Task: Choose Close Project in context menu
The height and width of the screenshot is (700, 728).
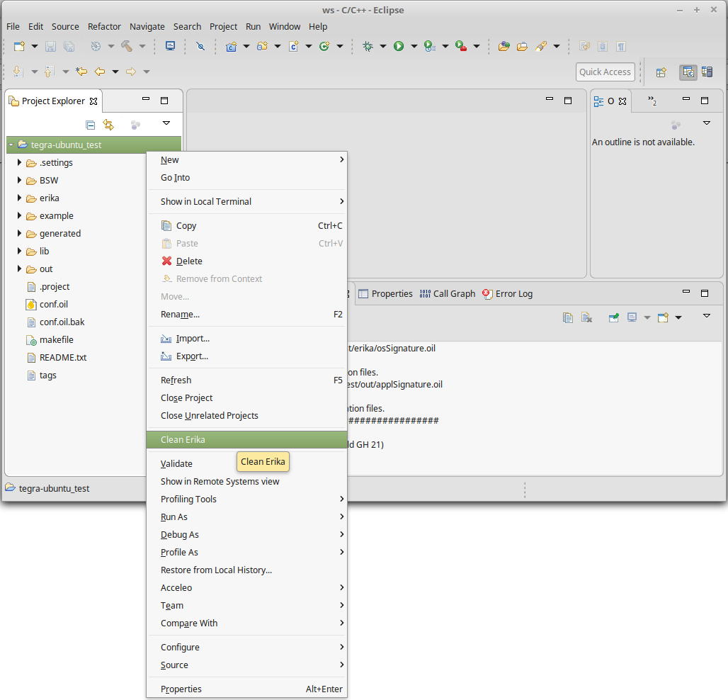Action: (246, 397)
